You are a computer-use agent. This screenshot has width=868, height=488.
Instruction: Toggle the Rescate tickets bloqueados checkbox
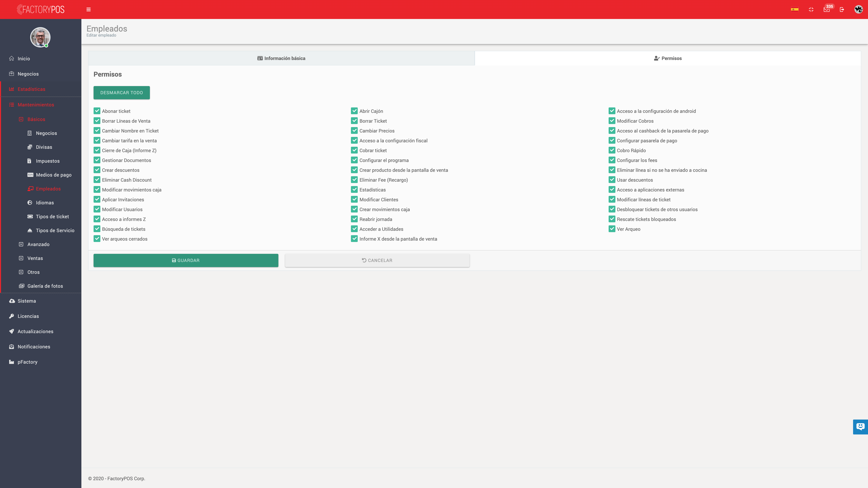[612, 219]
